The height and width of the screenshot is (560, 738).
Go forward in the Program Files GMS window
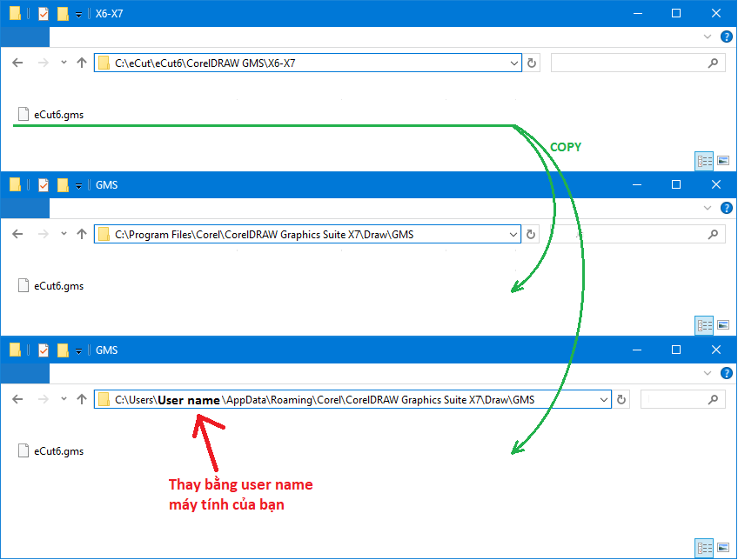click(x=43, y=234)
